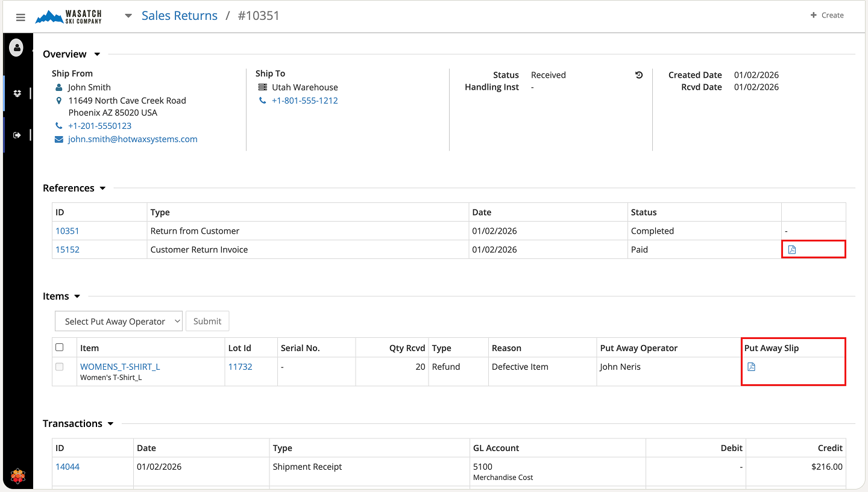Viewport: 868px width, 492px height.
Task: Click the Create menu item
Action: (826, 15)
